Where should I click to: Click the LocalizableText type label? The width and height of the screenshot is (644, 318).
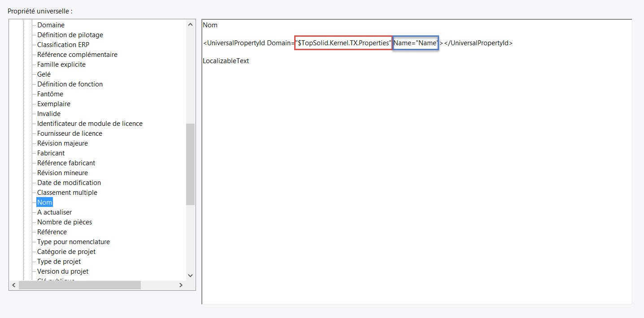(226, 61)
